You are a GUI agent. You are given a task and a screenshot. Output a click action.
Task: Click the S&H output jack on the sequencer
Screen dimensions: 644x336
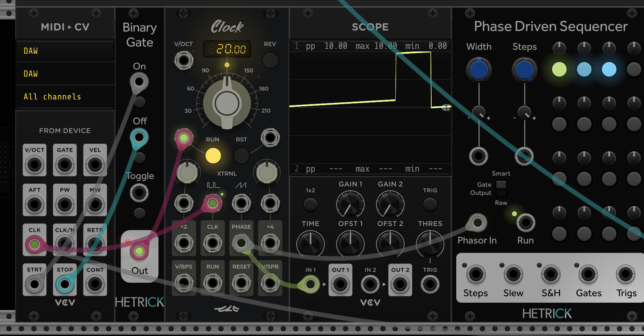coord(551,274)
